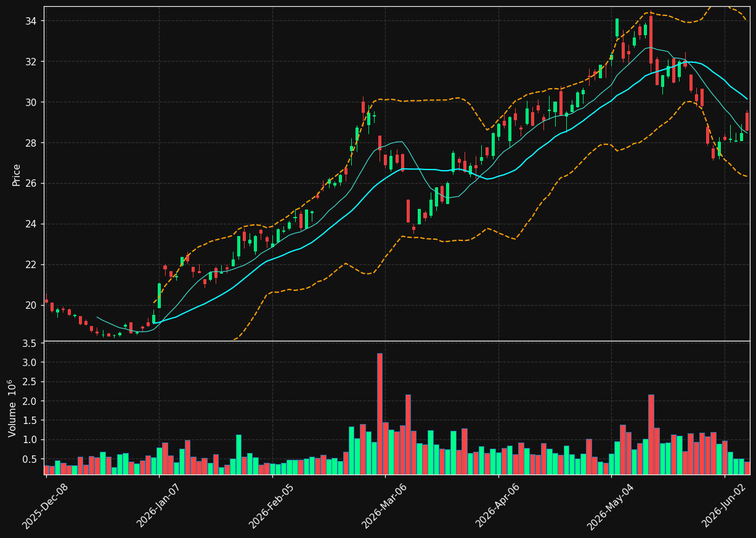Click the 2.5 volume tick label

click(30, 381)
